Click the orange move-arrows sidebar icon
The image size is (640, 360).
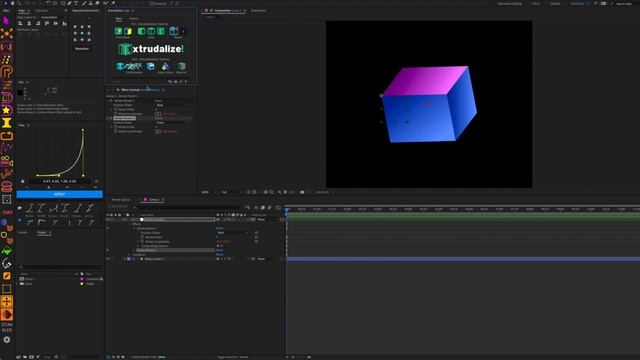[7, 302]
